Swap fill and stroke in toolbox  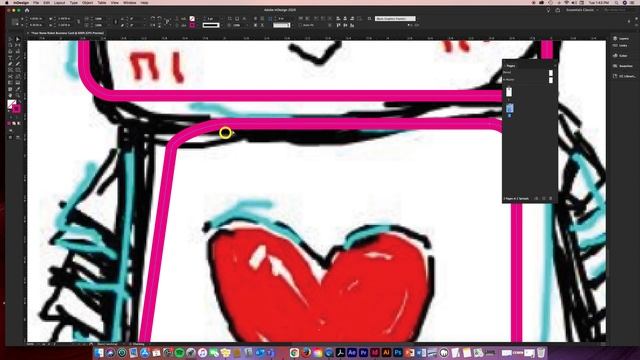(19, 101)
